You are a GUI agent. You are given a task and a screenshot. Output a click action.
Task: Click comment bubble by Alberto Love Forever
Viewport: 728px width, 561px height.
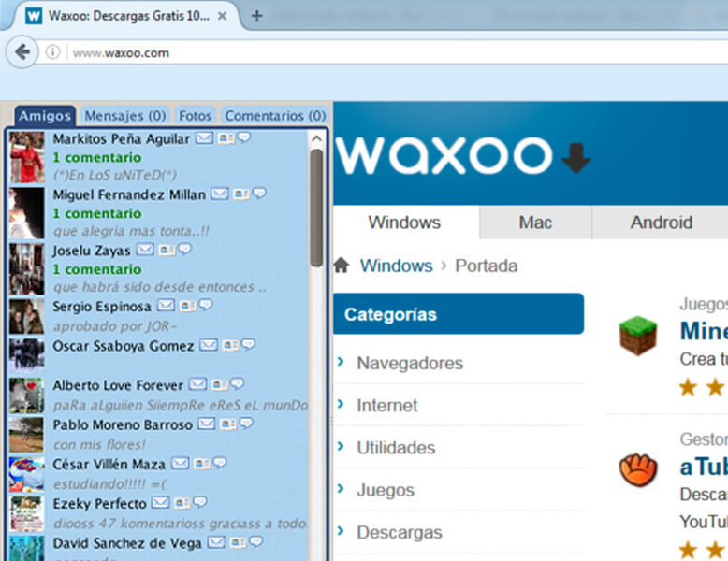click(x=238, y=383)
